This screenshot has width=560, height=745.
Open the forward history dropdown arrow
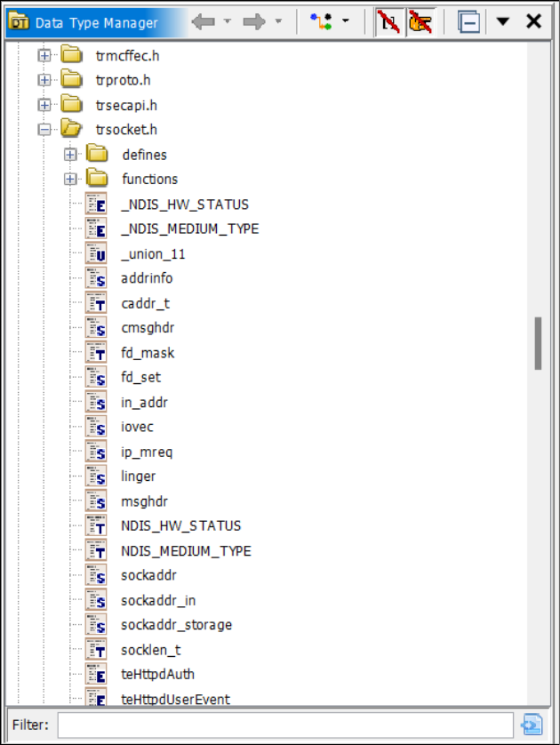pyautogui.click(x=278, y=21)
